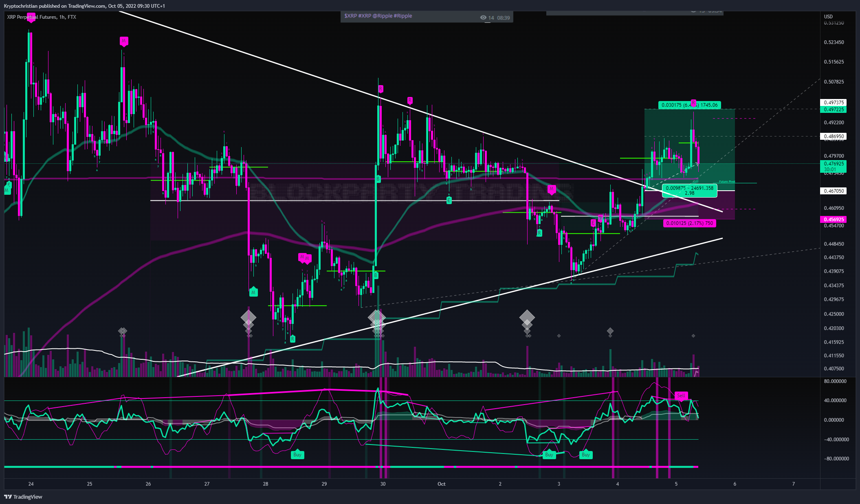Click the 08:39 timestamp in the idea box
The width and height of the screenshot is (860, 504).
point(504,18)
